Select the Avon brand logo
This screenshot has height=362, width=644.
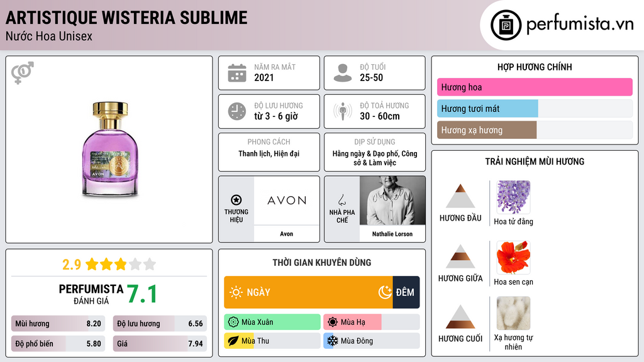point(287,200)
